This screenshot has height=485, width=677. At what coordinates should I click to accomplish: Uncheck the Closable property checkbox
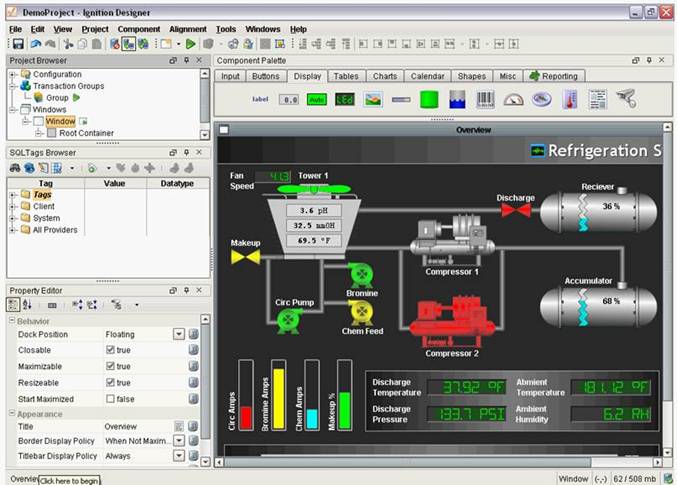click(x=111, y=350)
